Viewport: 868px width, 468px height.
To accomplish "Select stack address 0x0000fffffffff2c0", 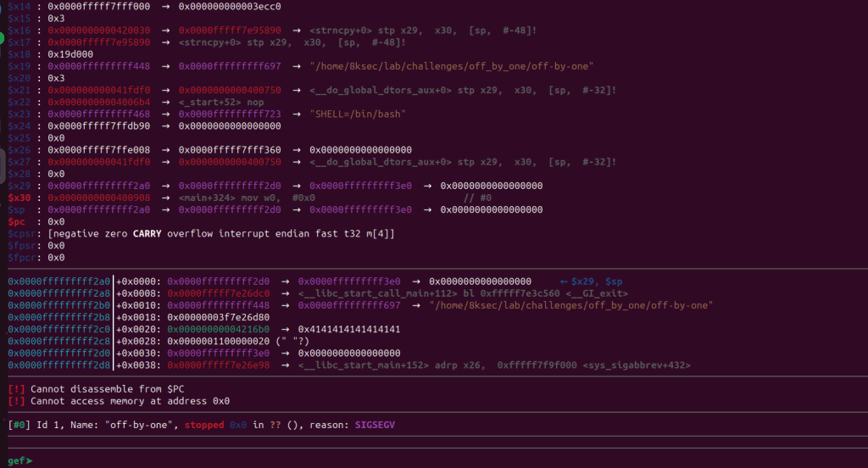I will 58,329.
